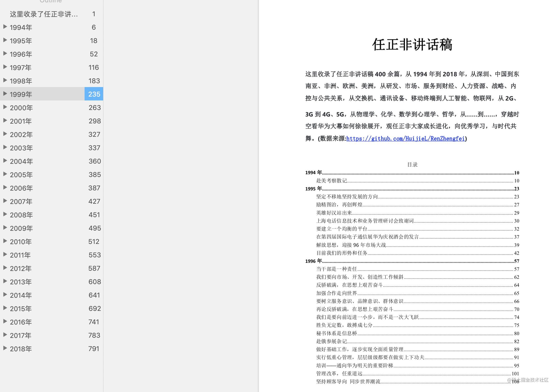Expand the 1995年 outline entry
This screenshot has height=392, width=558.
click(5, 40)
